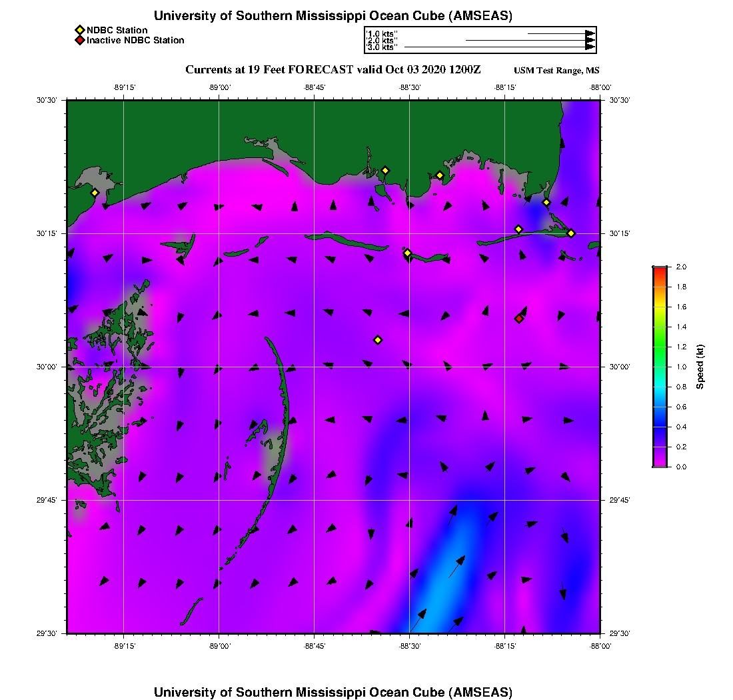Click the green band near 1.2 on color bar
This screenshot has height=700, width=733.
(x=660, y=347)
